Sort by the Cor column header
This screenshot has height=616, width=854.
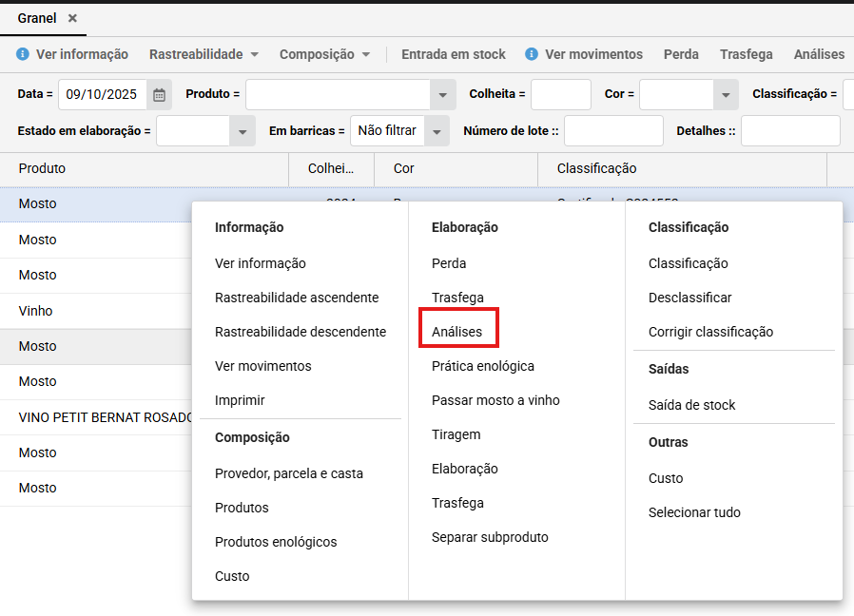tap(456, 168)
